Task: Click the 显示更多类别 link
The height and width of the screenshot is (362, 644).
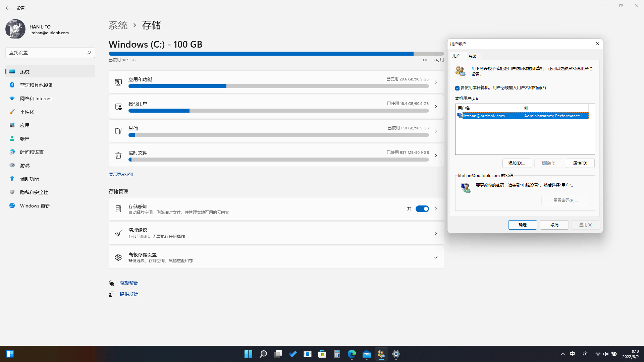Action: 121,174
